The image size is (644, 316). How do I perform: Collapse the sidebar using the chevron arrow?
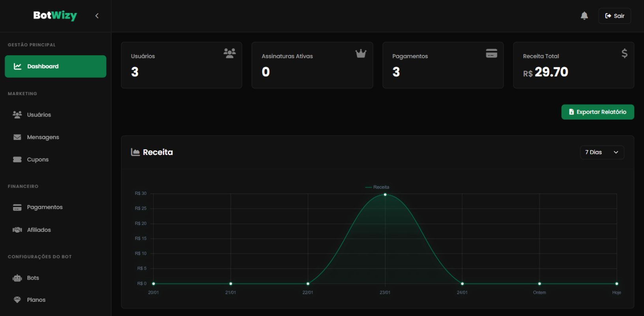[97, 16]
